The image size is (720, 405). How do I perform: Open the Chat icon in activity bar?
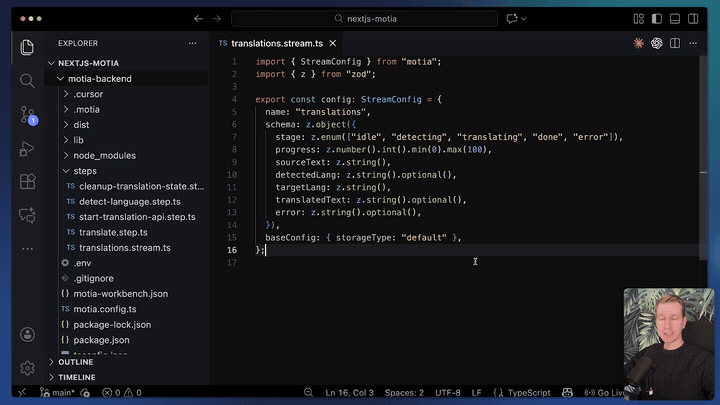27,216
